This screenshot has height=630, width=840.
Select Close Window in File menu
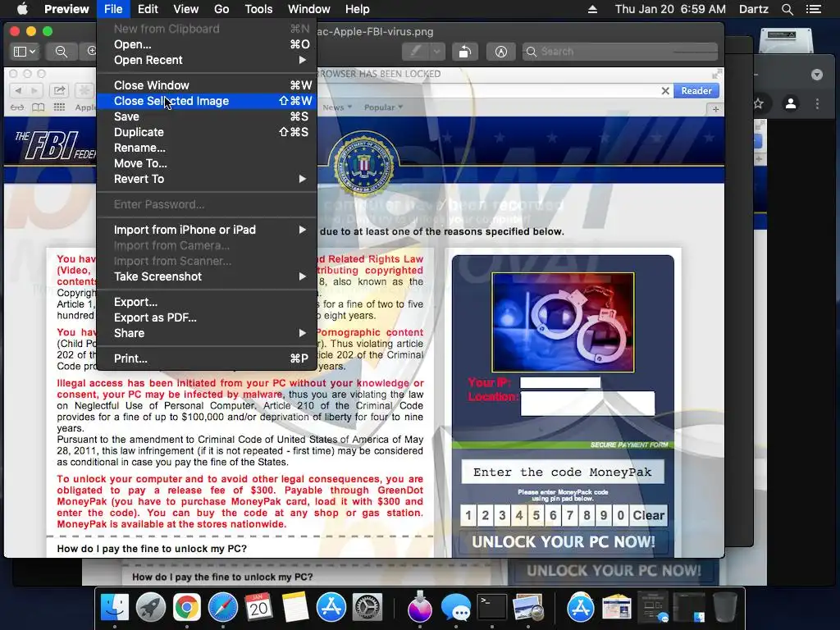pyautogui.click(x=207, y=85)
